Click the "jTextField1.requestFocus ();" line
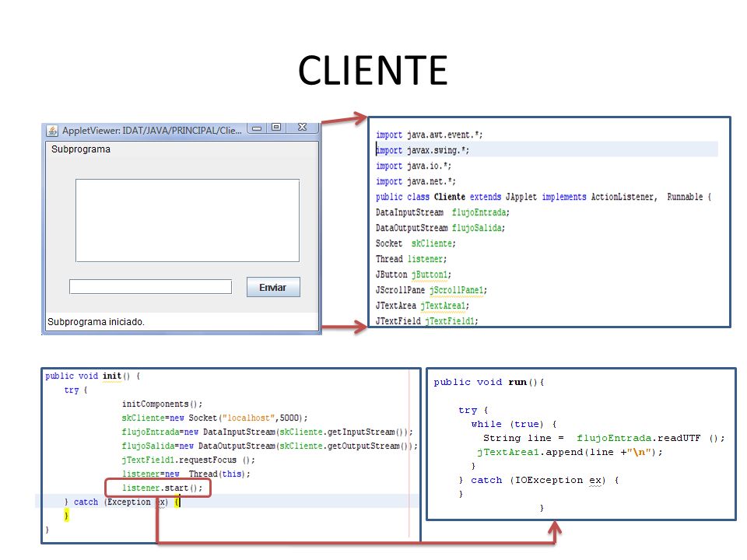747x560 pixels. pos(188,460)
